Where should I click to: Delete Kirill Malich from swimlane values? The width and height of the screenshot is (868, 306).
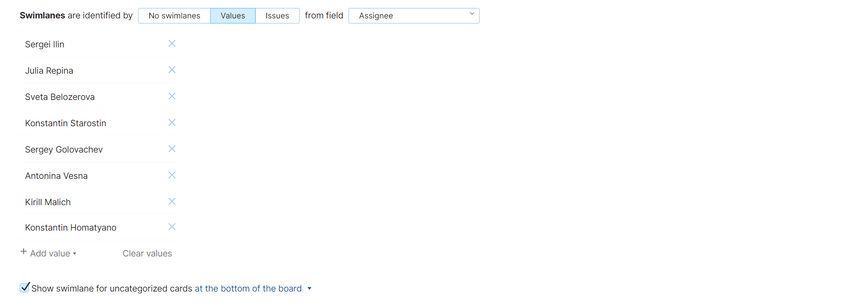172,201
